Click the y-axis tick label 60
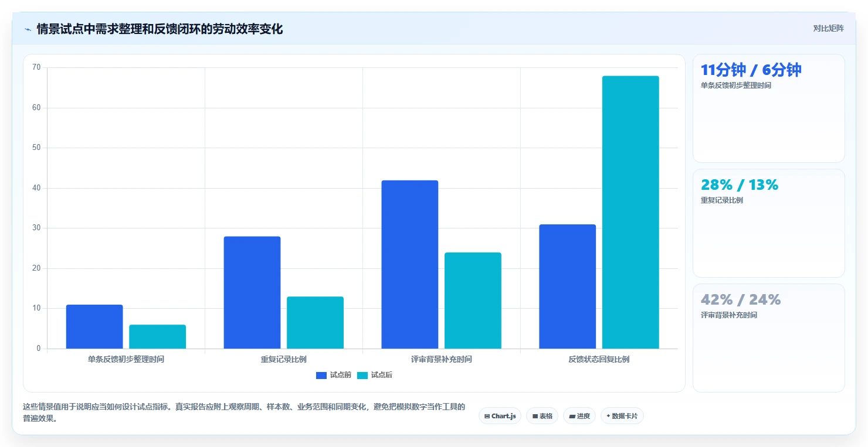This screenshot has width=868, height=447. (36, 108)
